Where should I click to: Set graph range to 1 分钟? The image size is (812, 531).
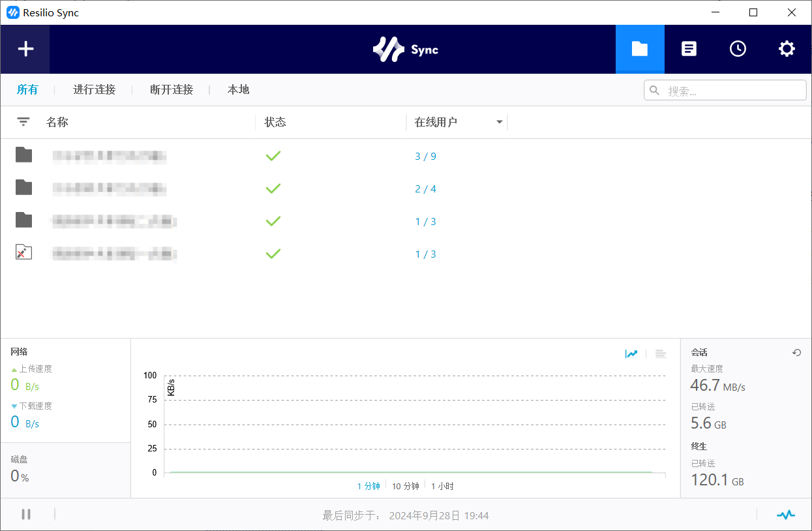coord(368,486)
